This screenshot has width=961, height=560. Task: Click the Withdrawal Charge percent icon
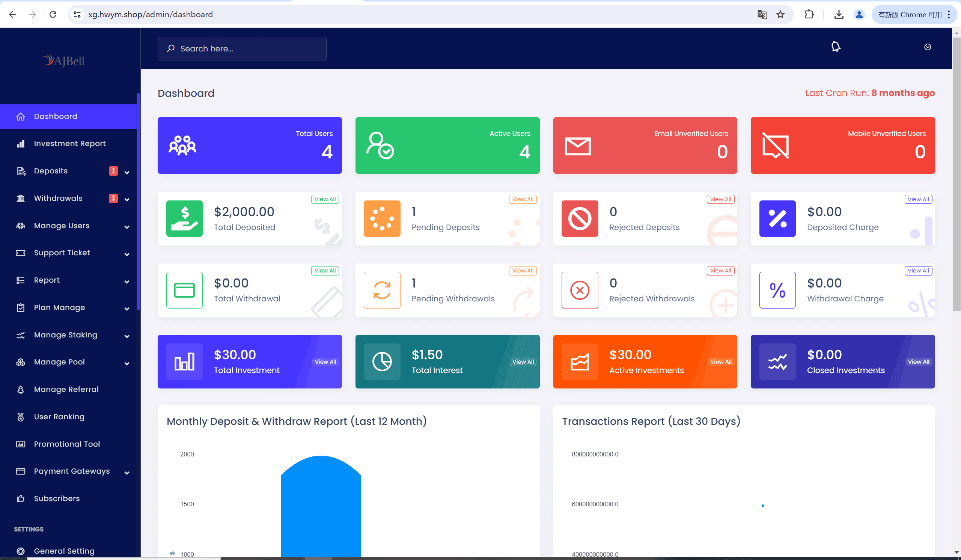pyautogui.click(x=777, y=290)
